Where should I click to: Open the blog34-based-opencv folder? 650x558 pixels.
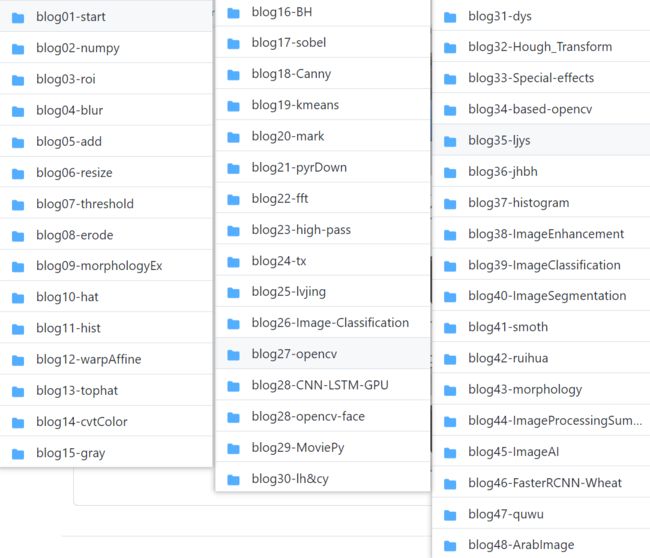(x=541, y=109)
